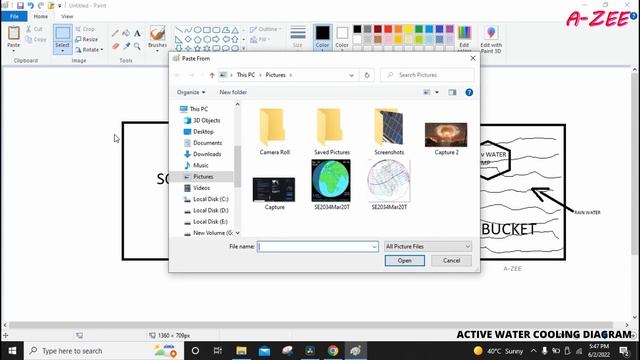The image size is (640, 360).
Task: Open the Organize dropdown menu
Action: (x=191, y=92)
